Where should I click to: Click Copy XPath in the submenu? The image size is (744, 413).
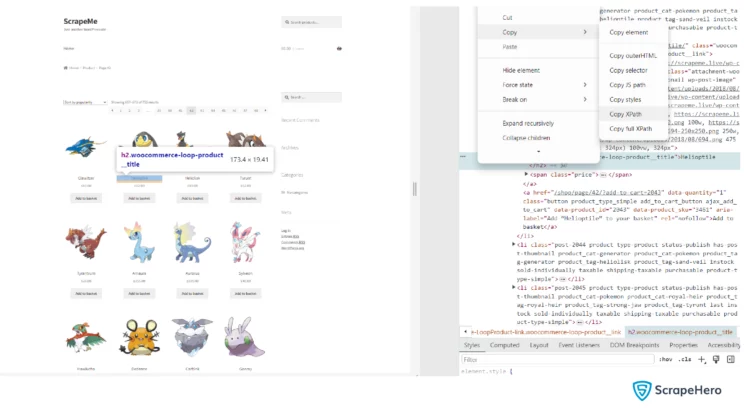coord(625,114)
